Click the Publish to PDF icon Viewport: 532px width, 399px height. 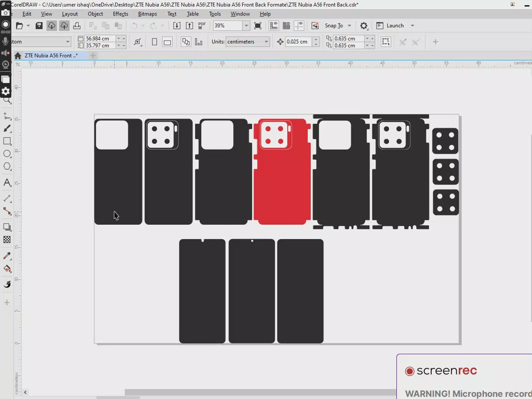pyautogui.click(x=202, y=26)
